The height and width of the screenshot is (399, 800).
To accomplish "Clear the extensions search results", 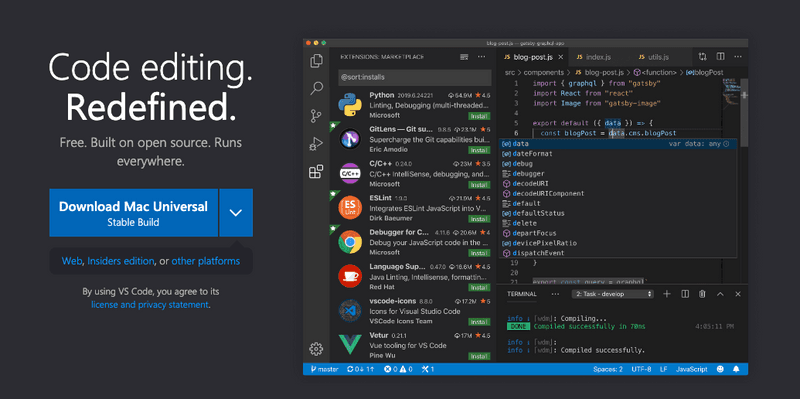I will [464, 57].
